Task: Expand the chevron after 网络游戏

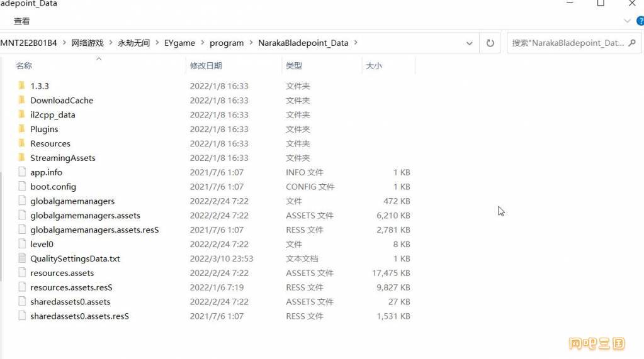Action: point(111,42)
